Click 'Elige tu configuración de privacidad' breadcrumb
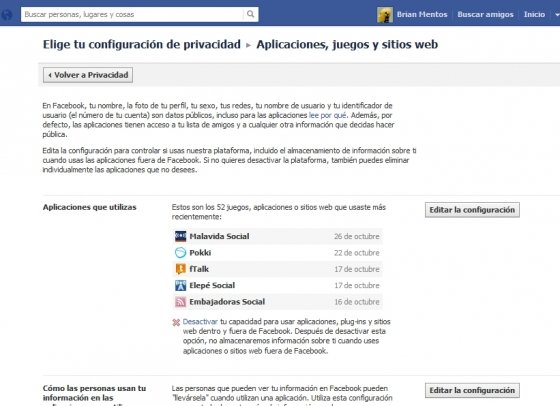The image size is (560, 406). pyautogui.click(x=142, y=44)
